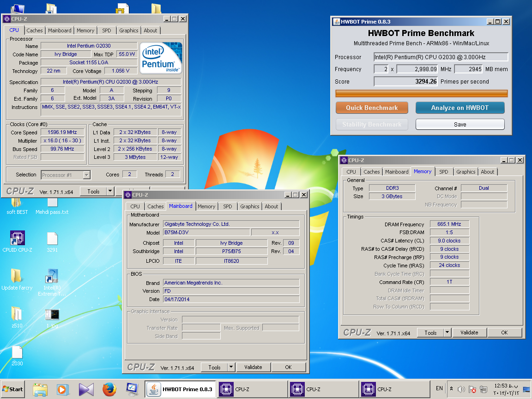Click the Score field showing 3294.26
The height and width of the screenshot is (399, 532).
406,81
